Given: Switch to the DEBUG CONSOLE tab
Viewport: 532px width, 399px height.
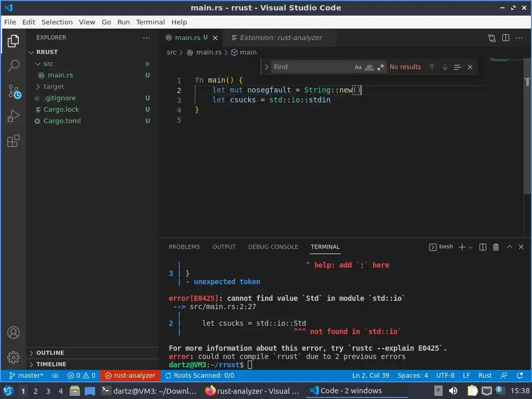Looking at the screenshot, I should [273, 247].
